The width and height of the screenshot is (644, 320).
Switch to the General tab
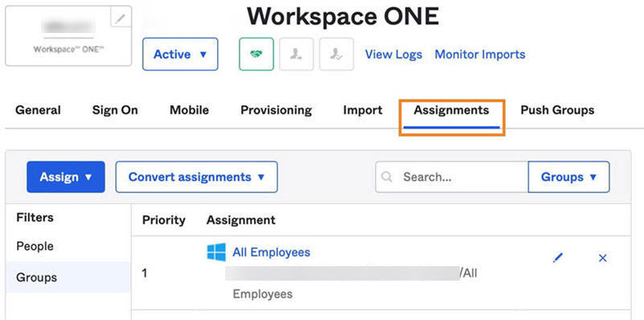pos(38,110)
